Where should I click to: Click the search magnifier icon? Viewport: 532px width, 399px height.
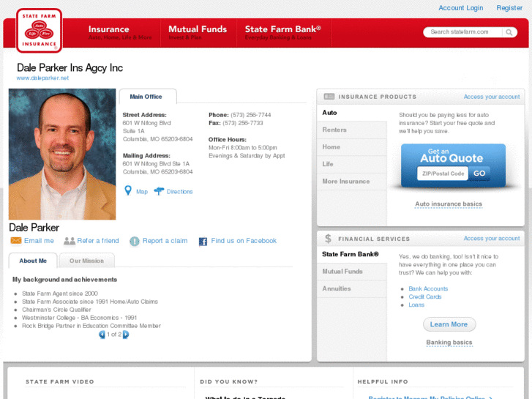coord(509,32)
